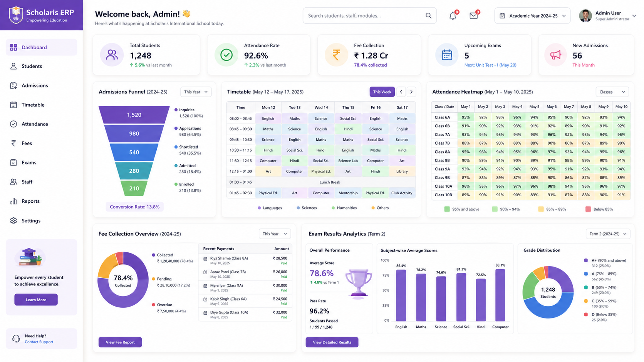
Task: Click the Fees rupee icon in sidebar
Action: click(13, 143)
